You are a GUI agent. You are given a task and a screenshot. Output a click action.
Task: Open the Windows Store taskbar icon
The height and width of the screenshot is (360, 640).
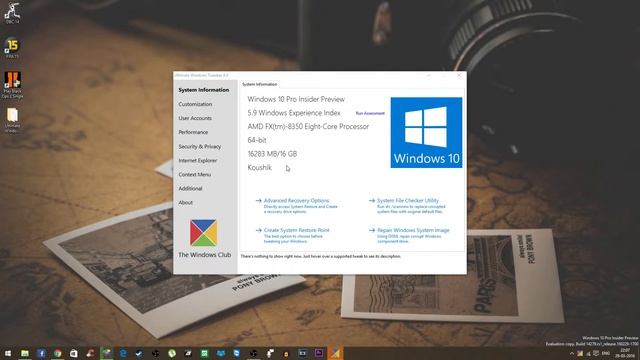click(x=73, y=353)
